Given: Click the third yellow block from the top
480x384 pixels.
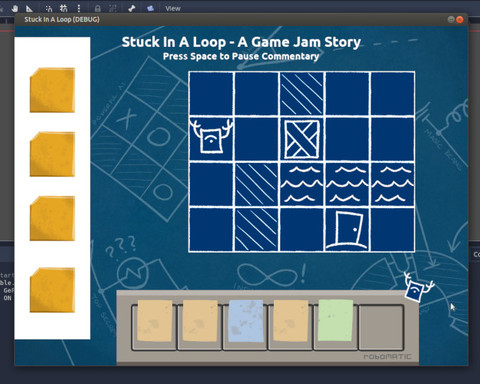Looking at the screenshot, I should [x=52, y=218].
